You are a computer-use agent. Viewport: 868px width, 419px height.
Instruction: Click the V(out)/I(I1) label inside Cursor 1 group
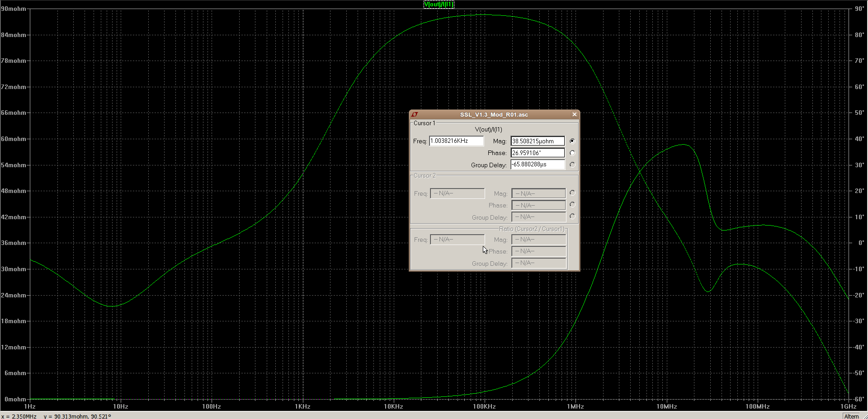pos(488,130)
